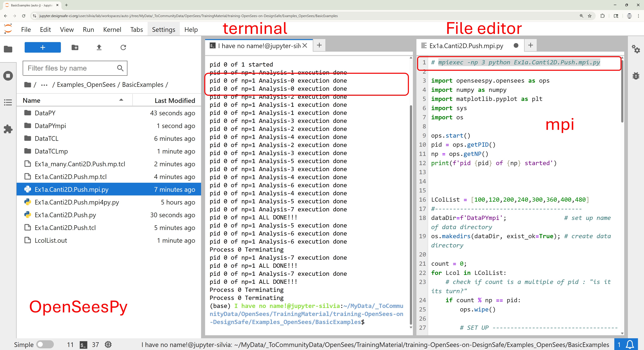Sort files by Name column arrow
Screen dimensions: 644x350
click(121, 100)
